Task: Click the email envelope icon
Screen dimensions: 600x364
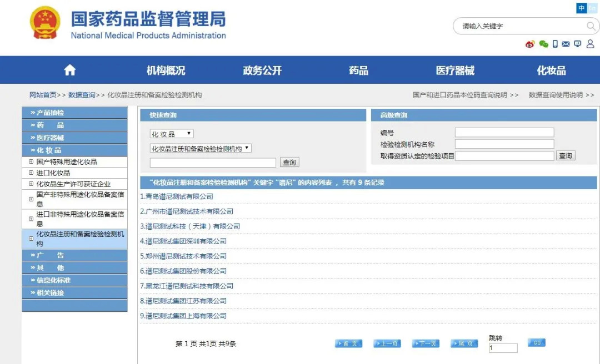Action: coord(566,44)
